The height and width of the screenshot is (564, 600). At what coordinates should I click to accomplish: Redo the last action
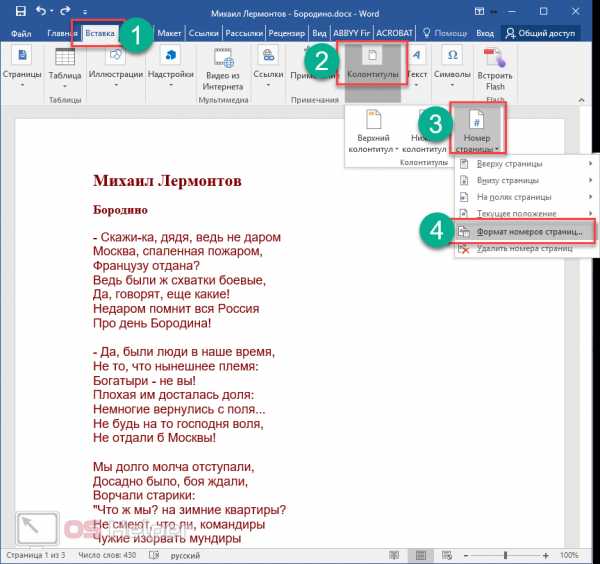[x=65, y=11]
